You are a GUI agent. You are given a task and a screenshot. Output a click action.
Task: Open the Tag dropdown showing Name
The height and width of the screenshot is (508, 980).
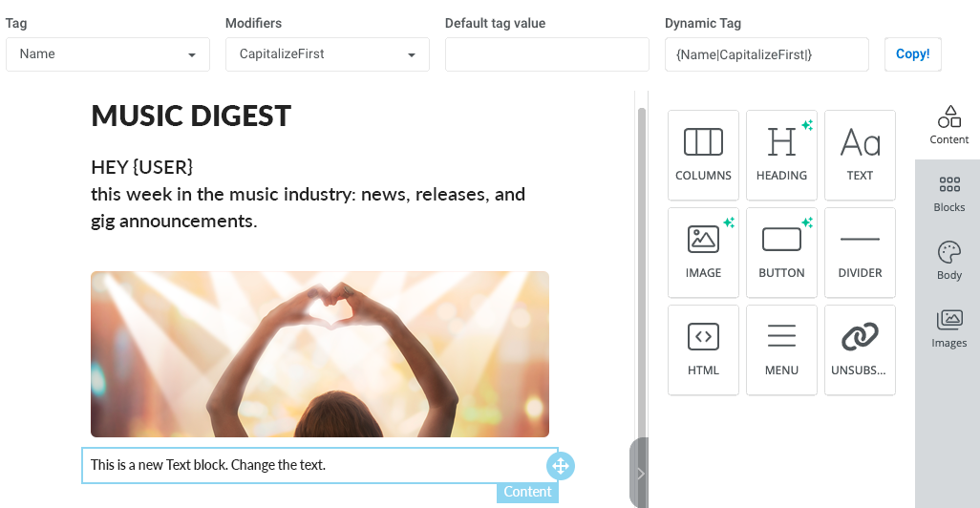tap(108, 54)
